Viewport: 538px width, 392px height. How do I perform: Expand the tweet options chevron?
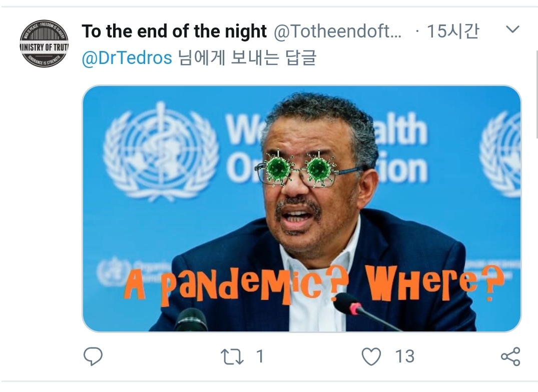(512, 29)
